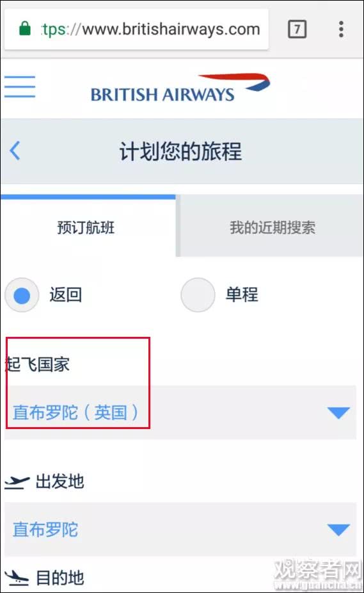The image size is (364, 593).
Task: Open the browser tab switcher showing 7
Action: tap(297, 29)
